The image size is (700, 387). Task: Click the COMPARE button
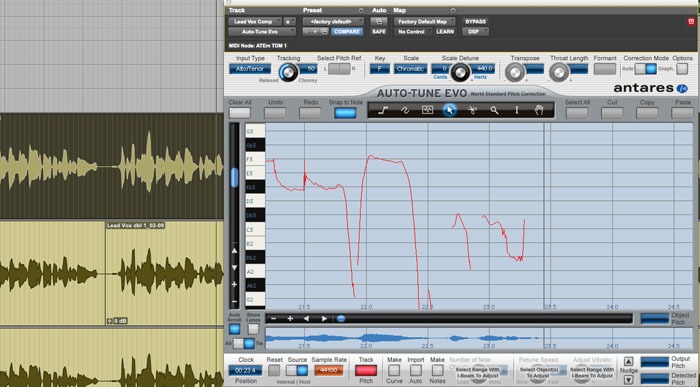(347, 32)
